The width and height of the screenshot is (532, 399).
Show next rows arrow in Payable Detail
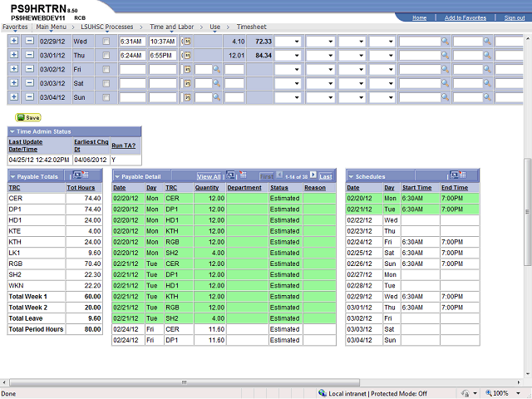313,175
